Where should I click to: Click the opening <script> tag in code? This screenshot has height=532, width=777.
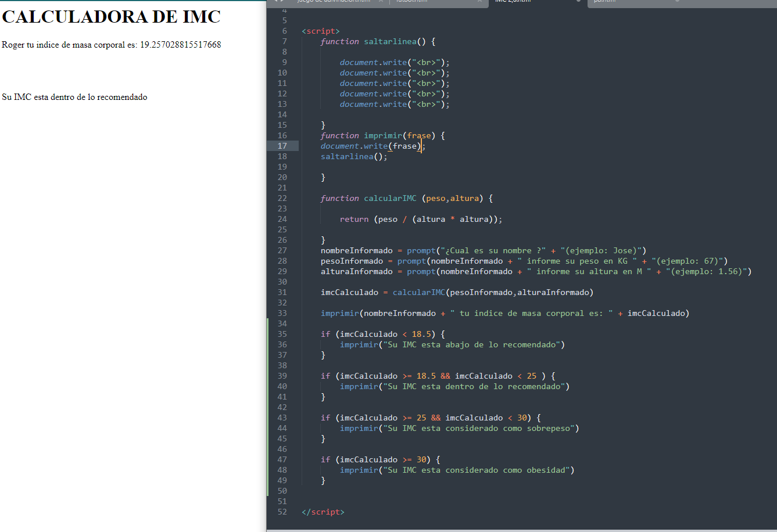[x=321, y=31]
